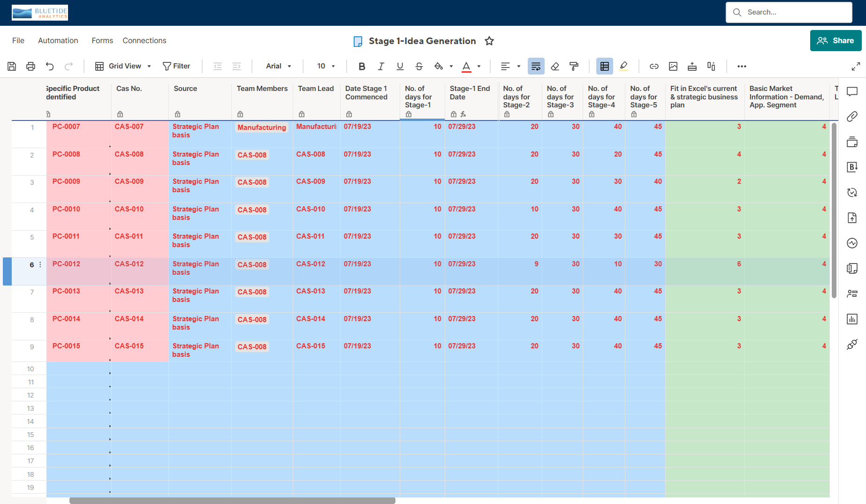Toggle bold formatting
Viewport: 866px width, 504px height.
[x=362, y=66]
